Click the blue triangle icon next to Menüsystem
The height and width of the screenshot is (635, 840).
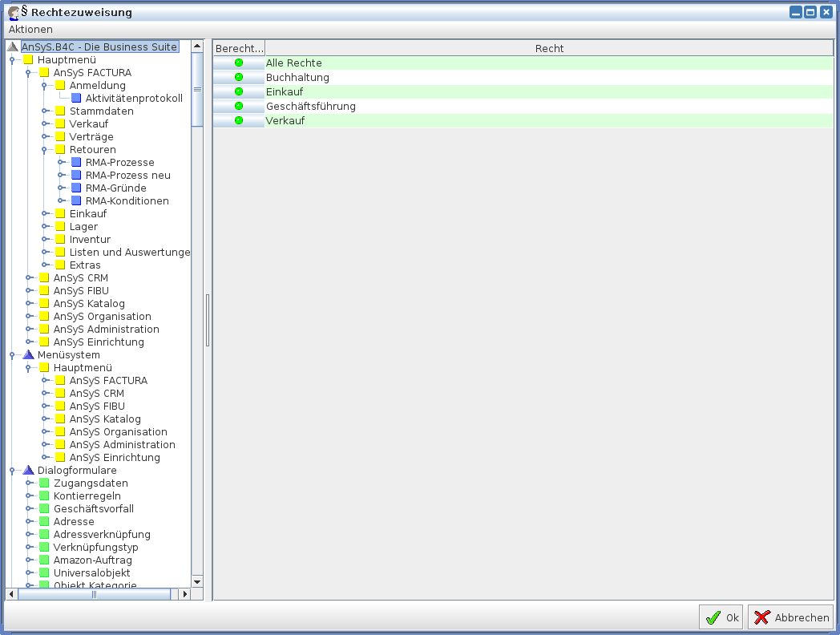pos(28,355)
